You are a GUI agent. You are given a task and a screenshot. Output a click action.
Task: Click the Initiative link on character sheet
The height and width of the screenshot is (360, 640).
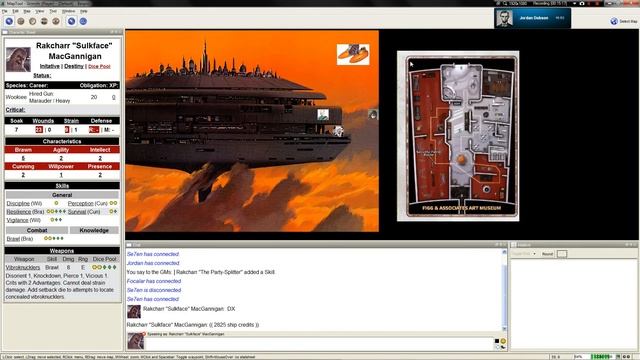49,66
